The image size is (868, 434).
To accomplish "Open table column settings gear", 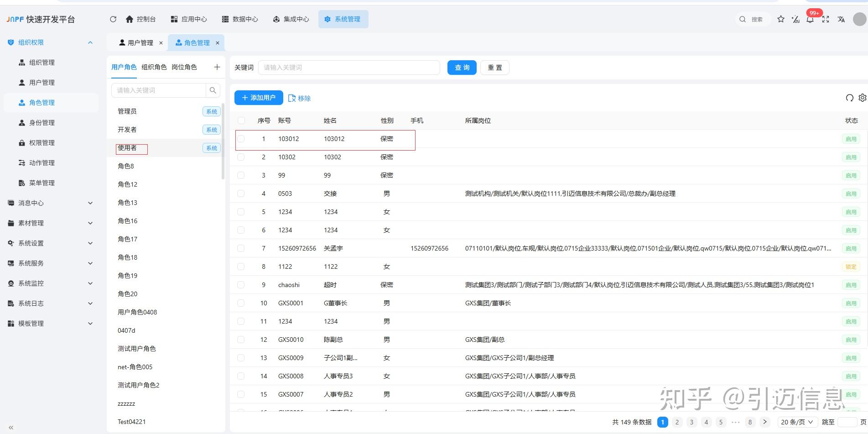I will pos(862,98).
